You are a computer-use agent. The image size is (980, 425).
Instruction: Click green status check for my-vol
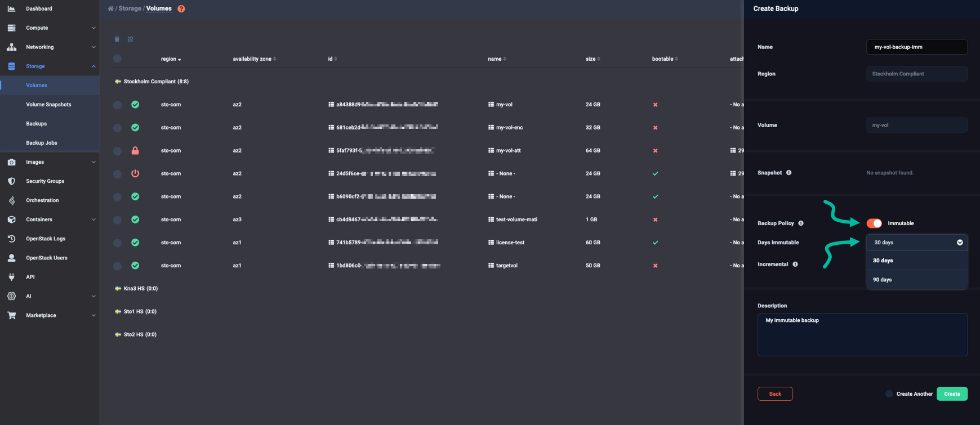pyautogui.click(x=135, y=105)
